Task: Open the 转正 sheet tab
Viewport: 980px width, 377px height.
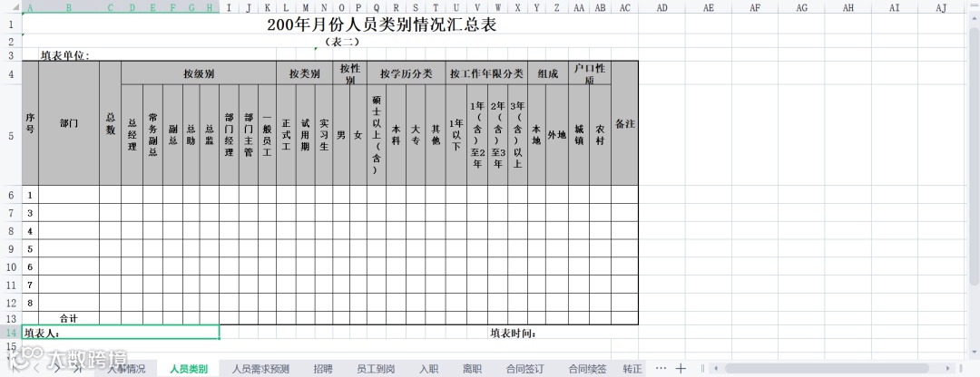Action: pyautogui.click(x=632, y=369)
